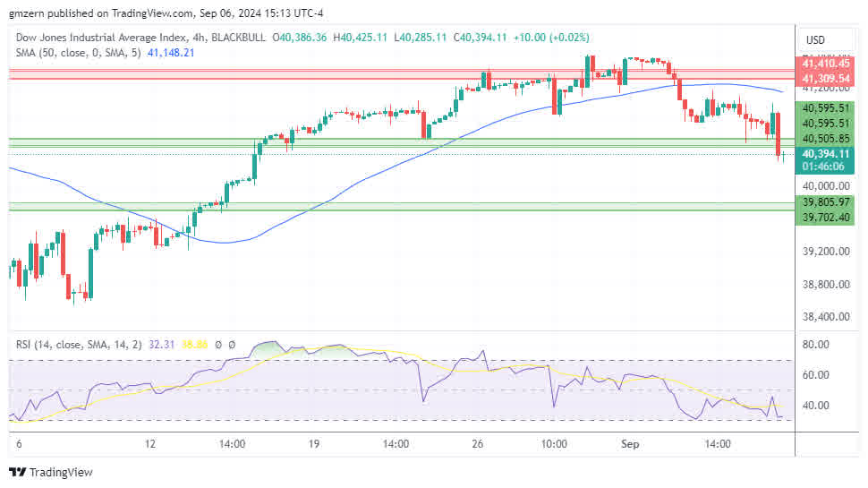Image resolution: width=868 pixels, height=488 pixels.
Task: Click the 10:00 label on time axis
Action: tap(554, 444)
